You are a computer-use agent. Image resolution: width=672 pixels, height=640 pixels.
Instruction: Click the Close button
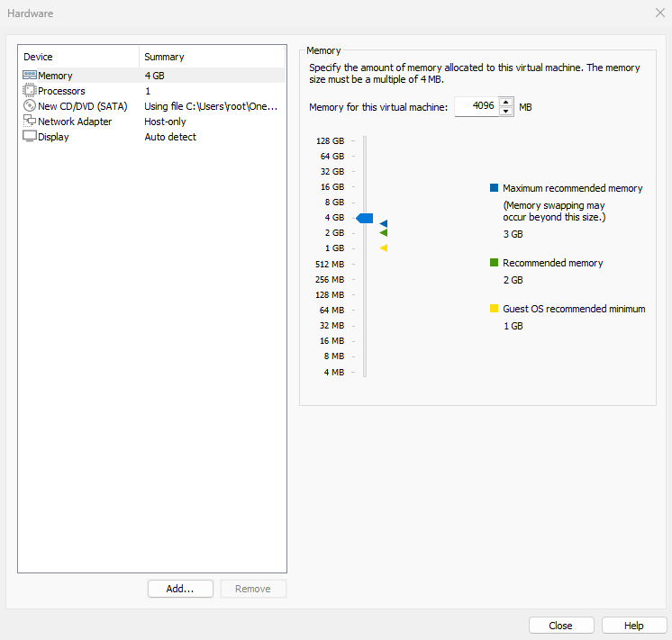pos(560,626)
